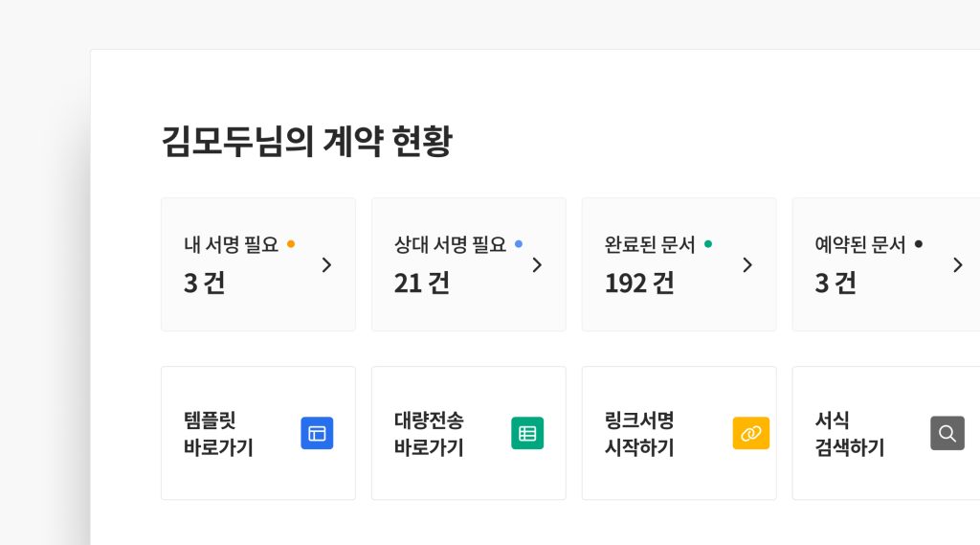Click the 김모두님의 계약 현황 heading

pos(306,142)
